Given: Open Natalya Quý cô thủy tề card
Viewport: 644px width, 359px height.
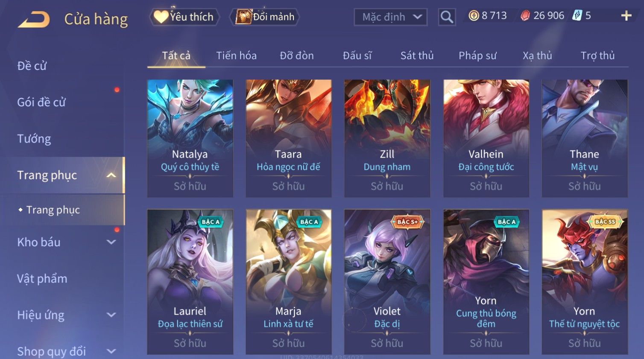Looking at the screenshot, I should click(190, 138).
